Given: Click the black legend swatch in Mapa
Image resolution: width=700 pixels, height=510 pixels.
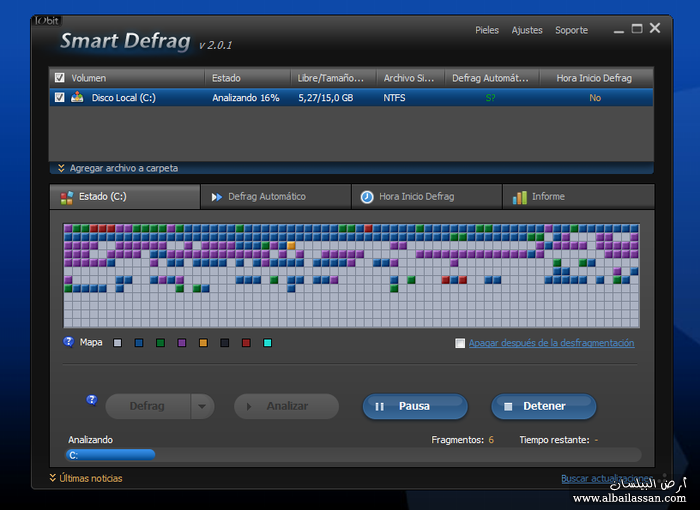Looking at the screenshot, I should (225, 343).
